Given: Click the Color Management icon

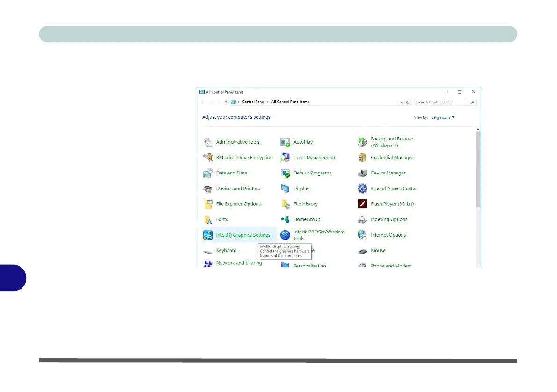Looking at the screenshot, I should click(x=285, y=158).
